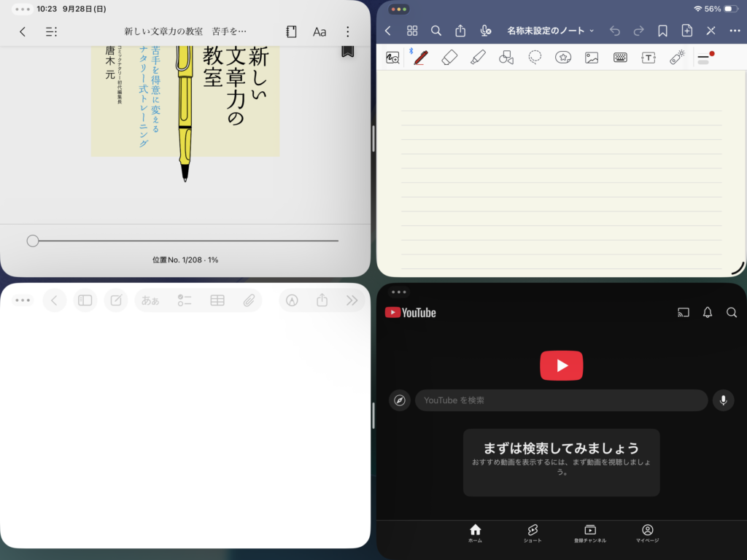
Task: Toggle the bookmark on notebook page
Action: tap(662, 31)
